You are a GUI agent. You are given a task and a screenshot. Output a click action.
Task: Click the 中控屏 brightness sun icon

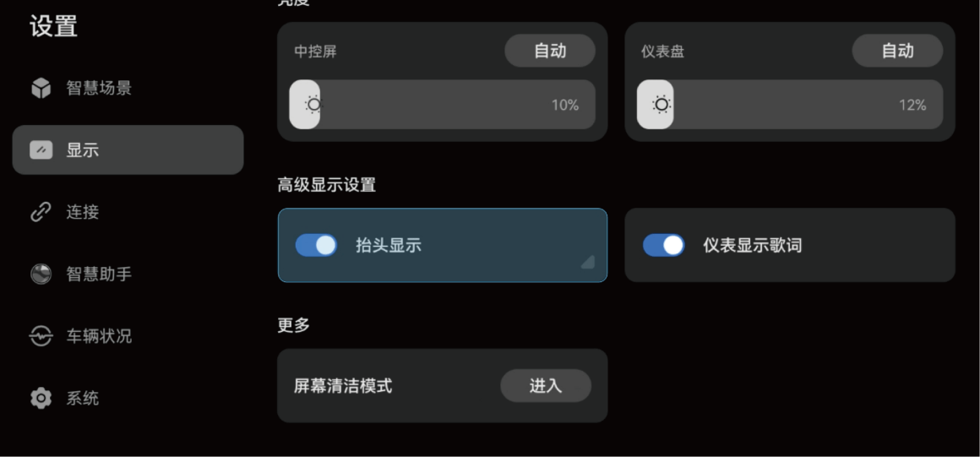coord(313,105)
